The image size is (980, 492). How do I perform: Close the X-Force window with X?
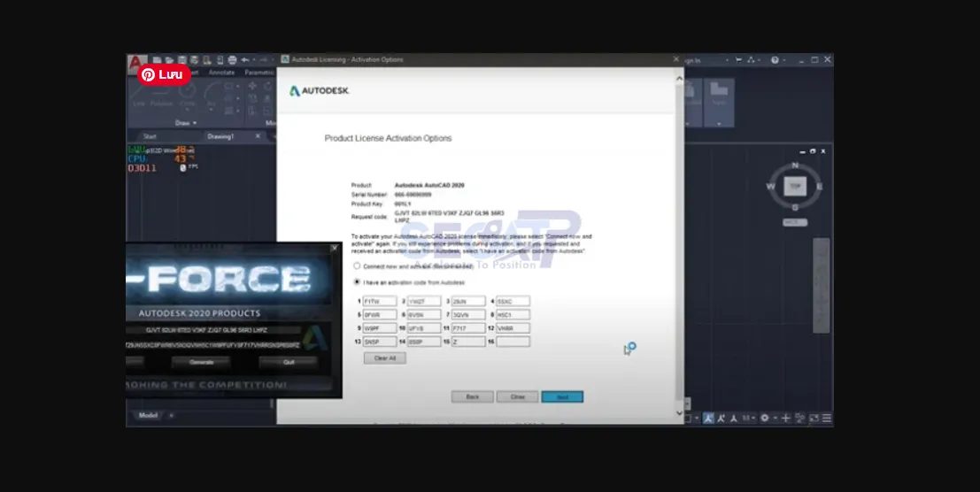334,248
